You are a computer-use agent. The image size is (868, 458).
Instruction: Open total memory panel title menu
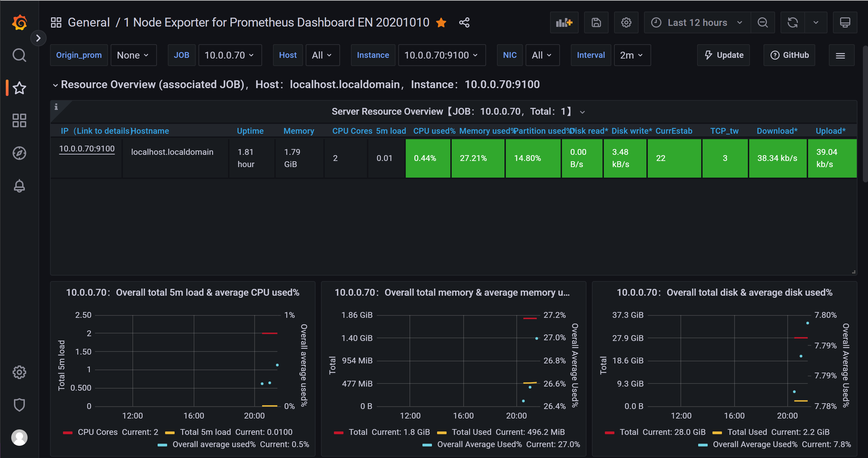(x=452, y=293)
